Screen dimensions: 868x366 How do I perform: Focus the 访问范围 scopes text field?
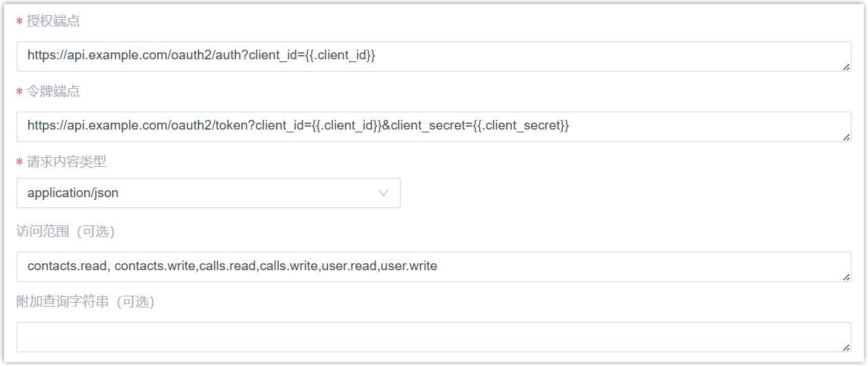[434, 266]
